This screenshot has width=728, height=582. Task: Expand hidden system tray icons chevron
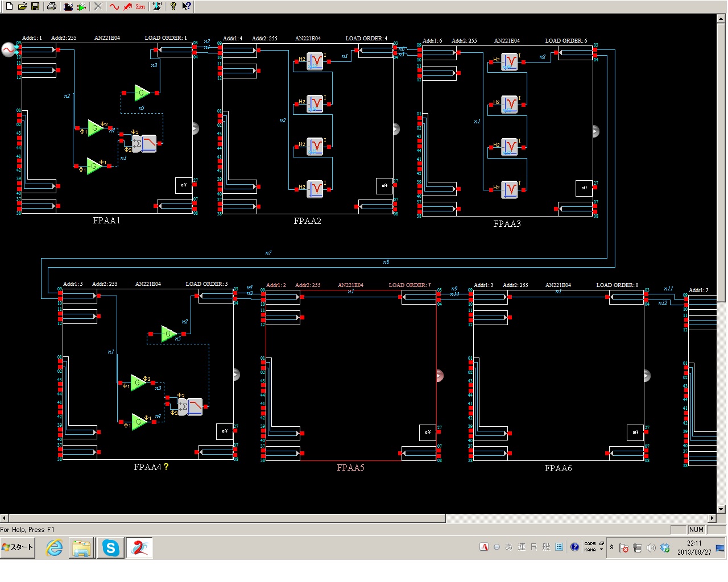click(x=611, y=547)
